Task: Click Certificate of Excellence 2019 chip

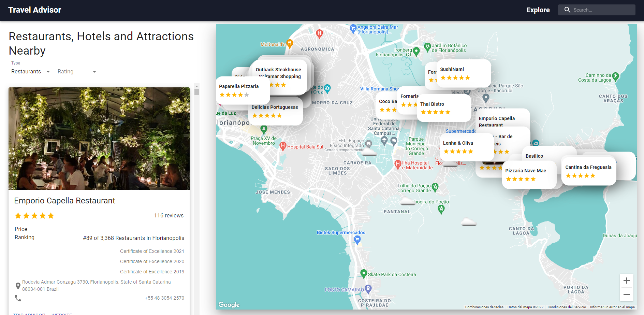Action: coord(152,272)
